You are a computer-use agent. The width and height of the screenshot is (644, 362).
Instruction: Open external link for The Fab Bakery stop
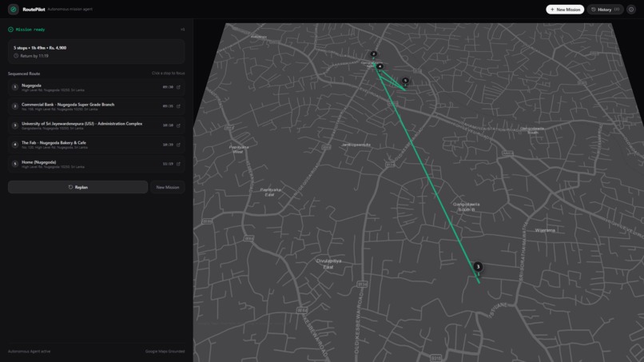coord(178,145)
